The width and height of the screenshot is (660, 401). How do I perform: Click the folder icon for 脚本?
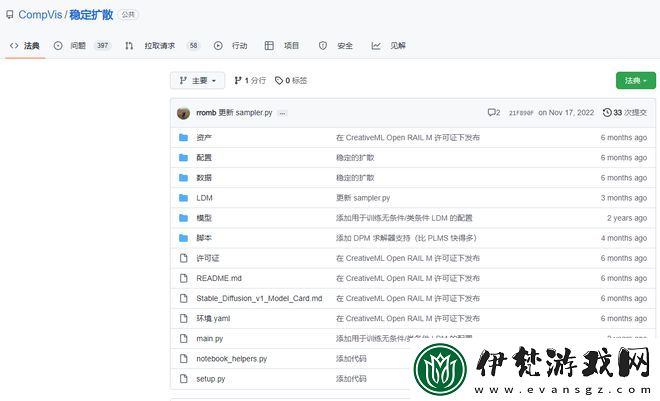click(184, 238)
